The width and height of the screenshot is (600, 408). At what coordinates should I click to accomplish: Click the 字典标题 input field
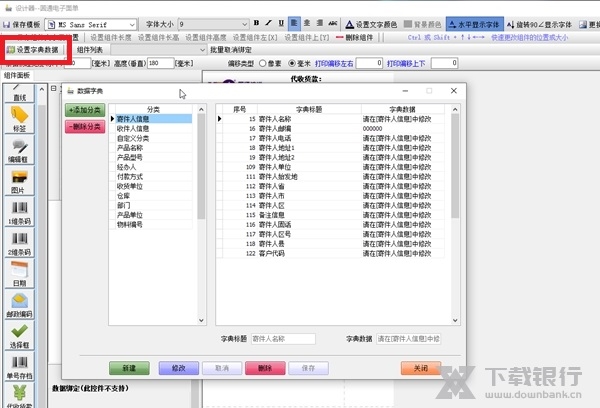[x=283, y=339]
